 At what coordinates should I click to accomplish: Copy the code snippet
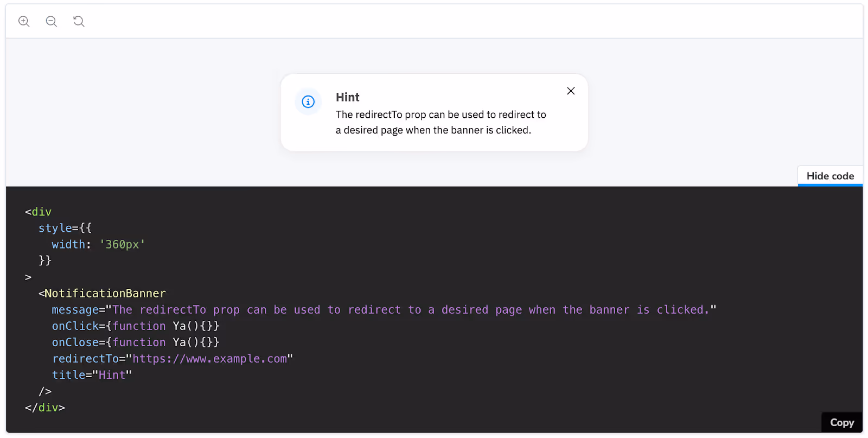pyautogui.click(x=842, y=422)
